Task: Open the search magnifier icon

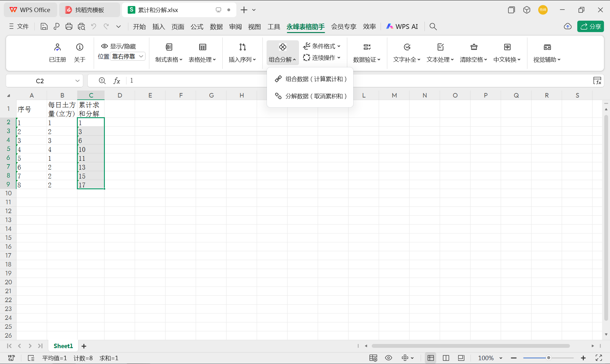Action: (433, 26)
